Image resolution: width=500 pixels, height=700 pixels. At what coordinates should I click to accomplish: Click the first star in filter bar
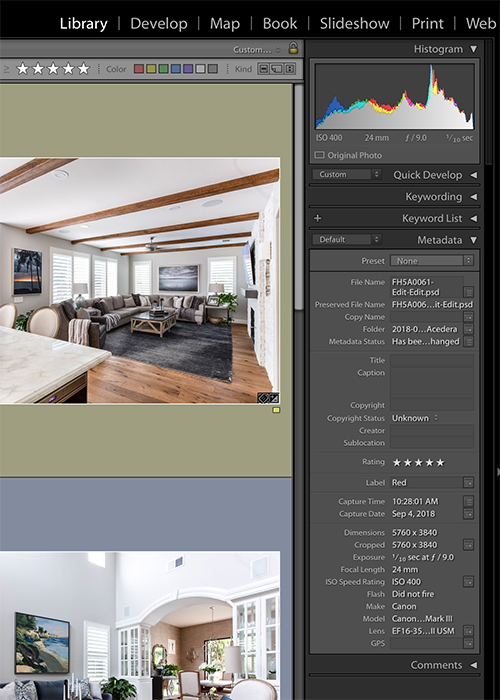(x=22, y=69)
